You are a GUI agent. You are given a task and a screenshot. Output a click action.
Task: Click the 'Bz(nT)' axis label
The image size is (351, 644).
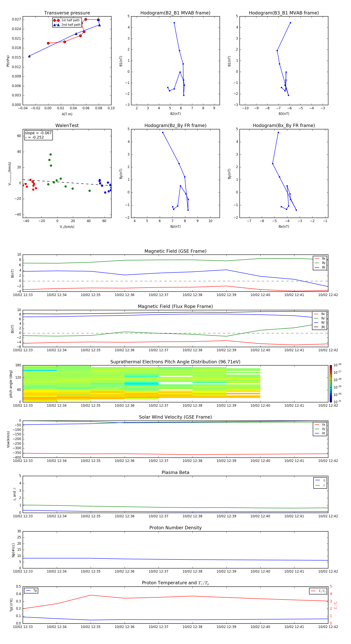pyautogui.click(x=175, y=227)
